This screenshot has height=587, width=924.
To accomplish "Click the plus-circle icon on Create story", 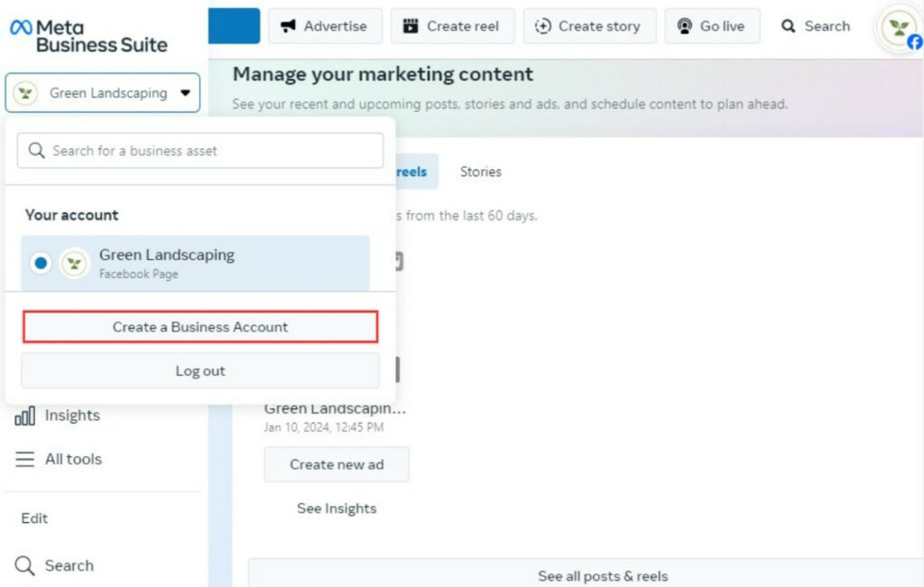I will 542,26.
